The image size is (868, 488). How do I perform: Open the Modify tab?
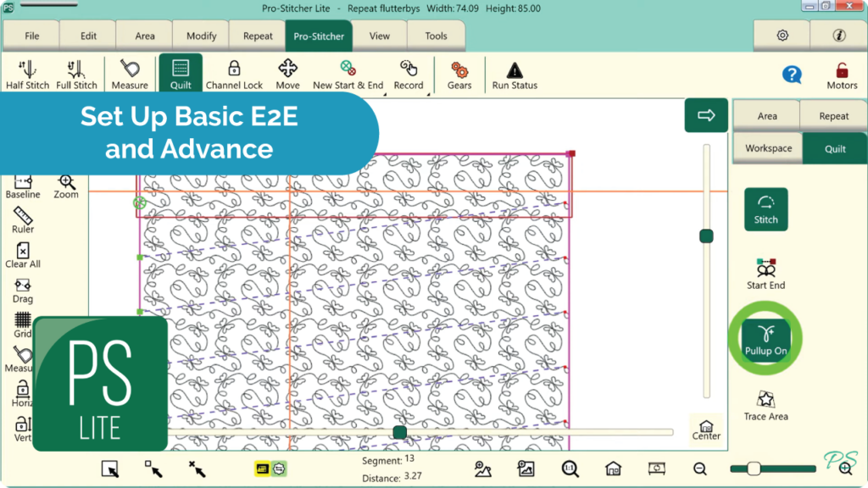pos(201,36)
